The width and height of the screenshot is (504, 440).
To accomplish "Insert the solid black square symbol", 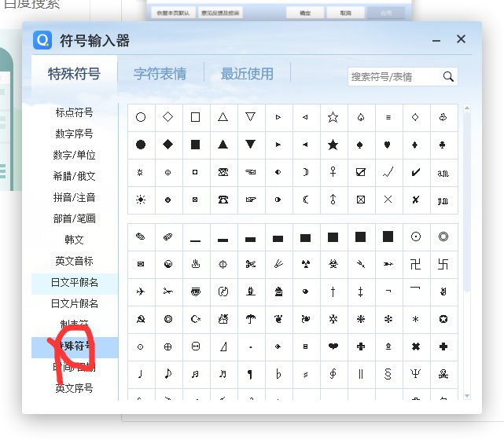I will pyautogui.click(x=196, y=145).
